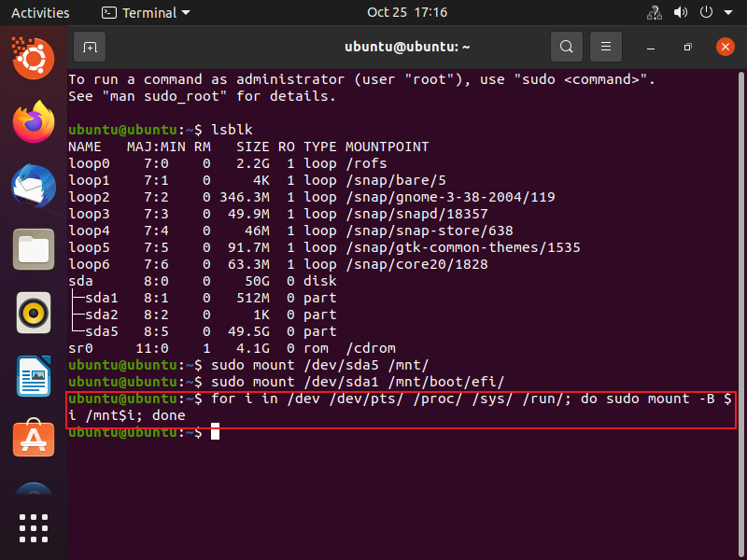Image resolution: width=747 pixels, height=560 pixels.
Task: Click the volume icon in the top bar
Action: (680, 13)
